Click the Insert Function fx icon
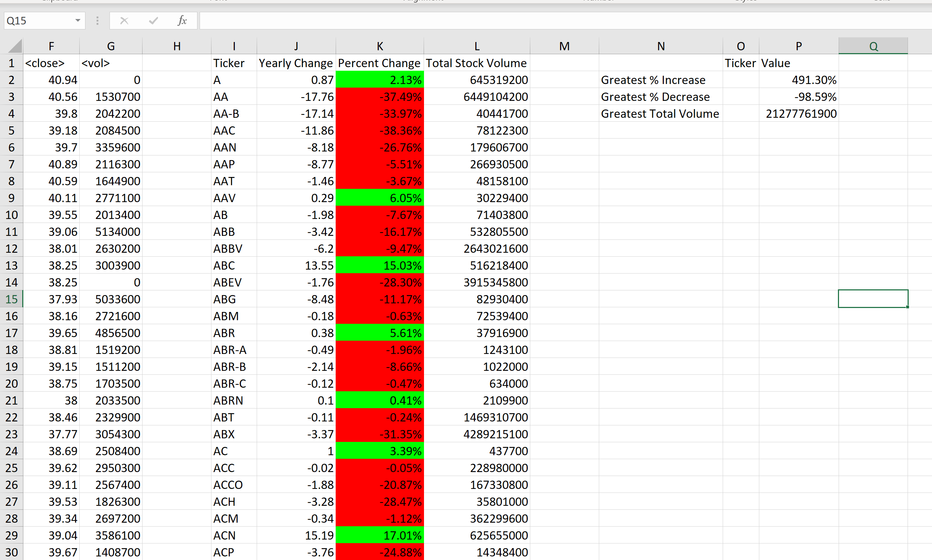932x560 pixels. pyautogui.click(x=182, y=20)
